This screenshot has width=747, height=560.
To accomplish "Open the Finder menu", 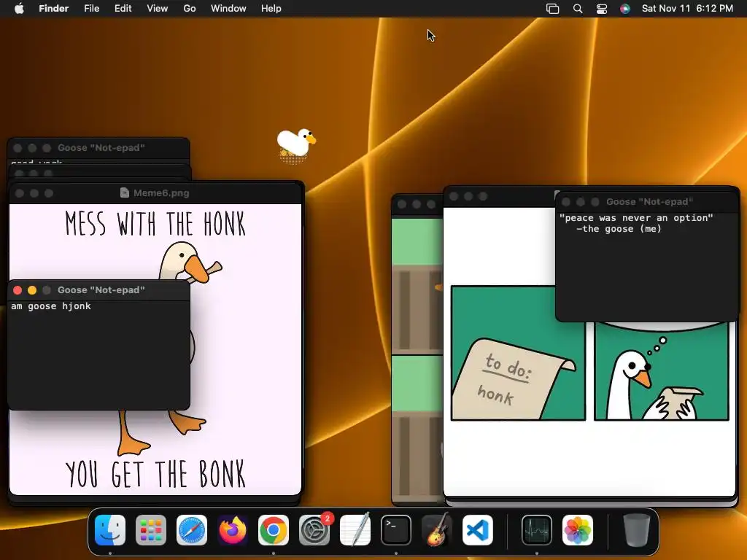I will click(53, 9).
